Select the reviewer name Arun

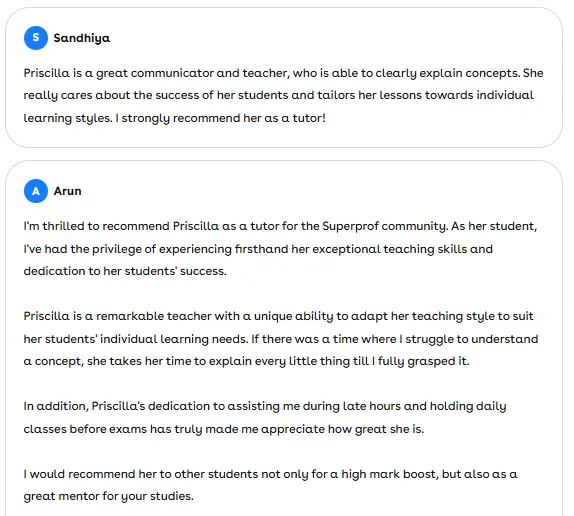(x=68, y=191)
